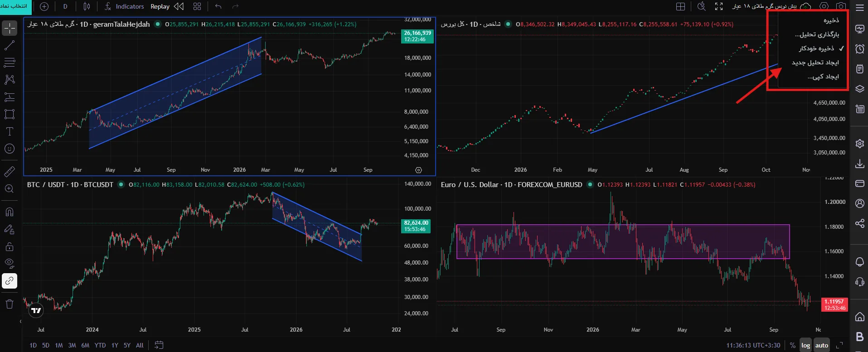Open chart settings gear under the gold price axis
The width and height of the screenshot is (868, 352).
[x=418, y=170]
